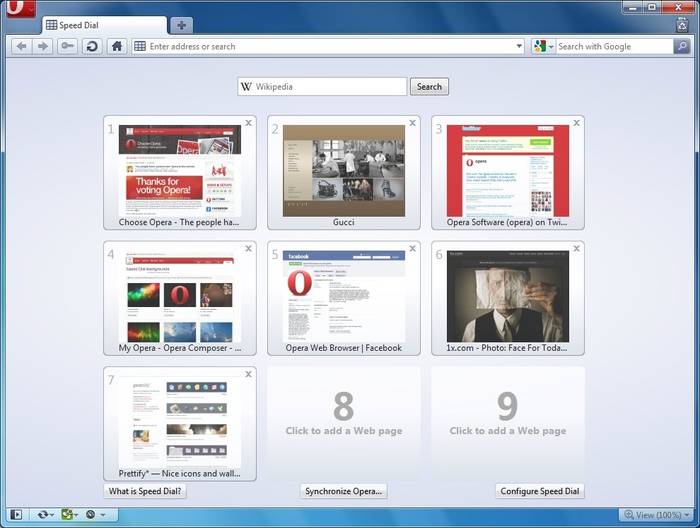Open the View (100%) zoom dropdown
This screenshot has height=528, width=700.
(x=655, y=515)
